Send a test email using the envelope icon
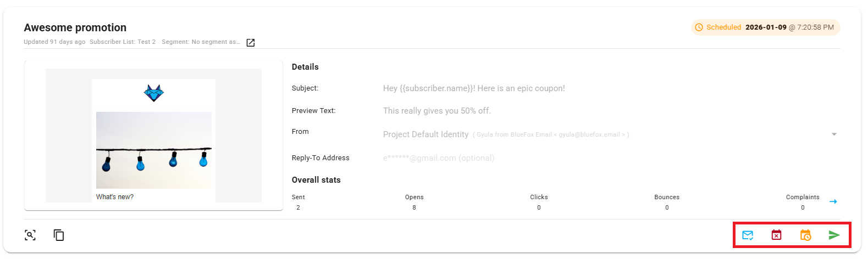868x259 pixels. tap(748, 235)
